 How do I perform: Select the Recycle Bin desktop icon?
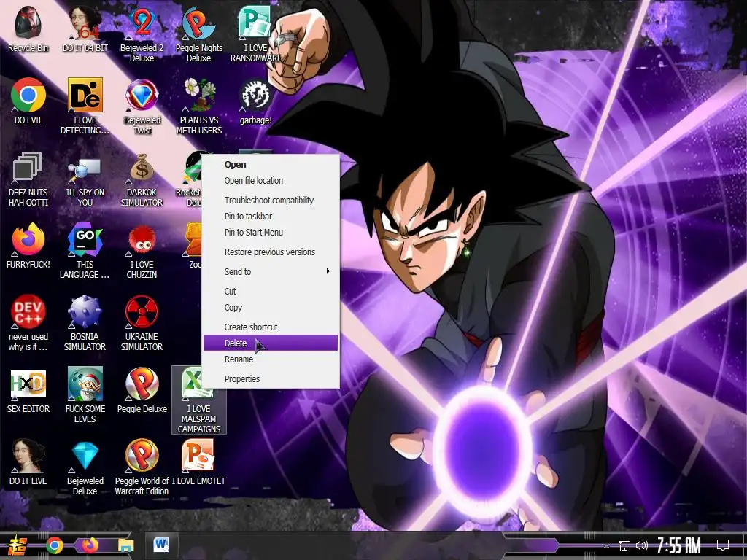[x=28, y=28]
